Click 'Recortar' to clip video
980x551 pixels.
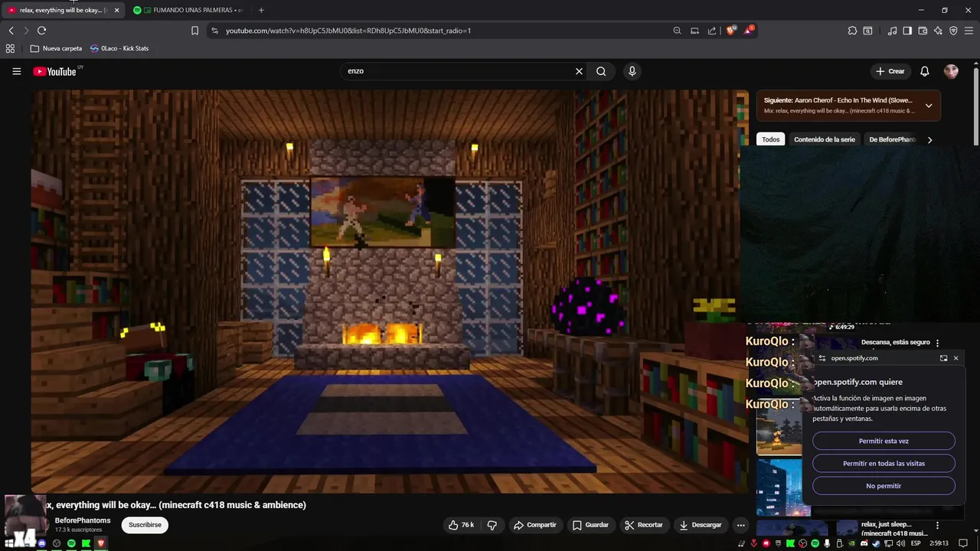[x=643, y=525]
